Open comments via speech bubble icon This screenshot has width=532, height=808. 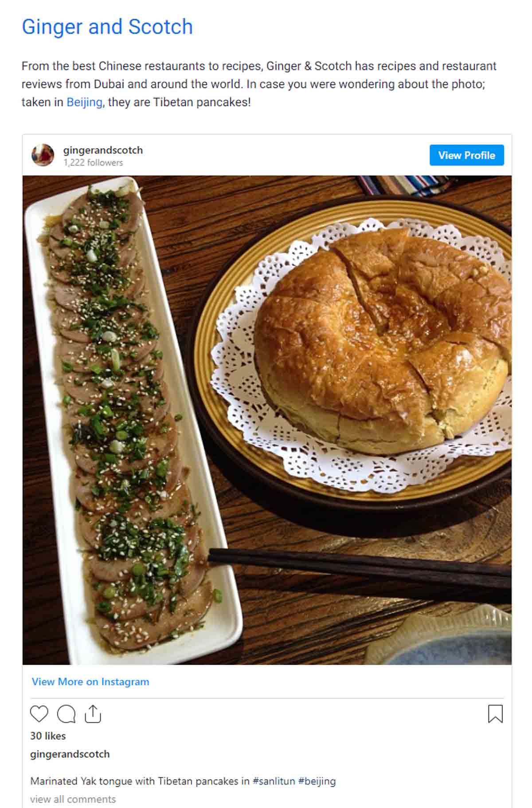pyautogui.click(x=66, y=714)
